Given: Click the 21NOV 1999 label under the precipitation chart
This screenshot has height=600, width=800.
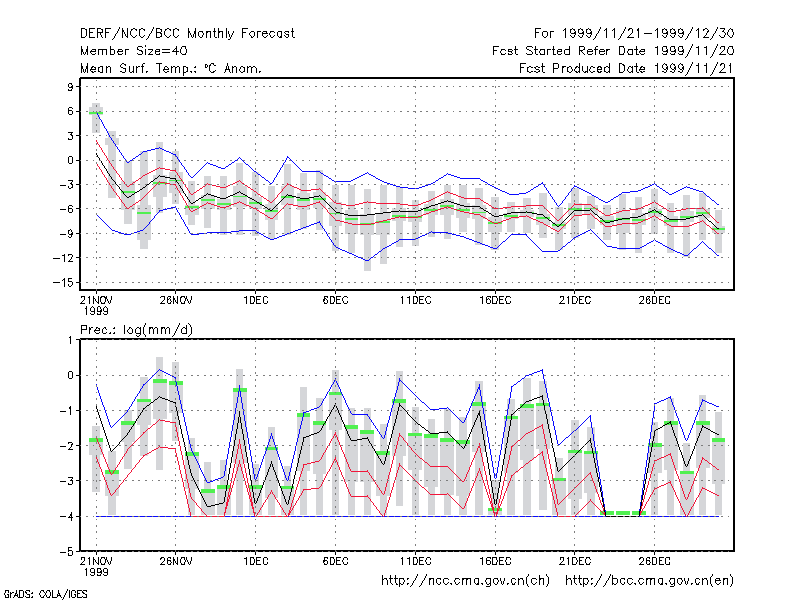Looking at the screenshot, I should point(96,566).
